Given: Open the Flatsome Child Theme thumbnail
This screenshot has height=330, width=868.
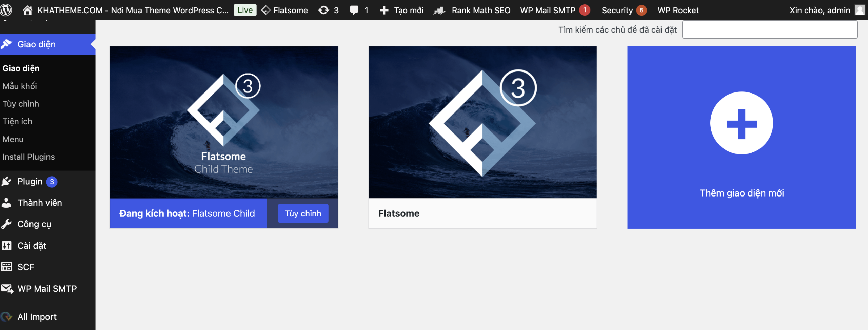Looking at the screenshot, I should (224, 122).
